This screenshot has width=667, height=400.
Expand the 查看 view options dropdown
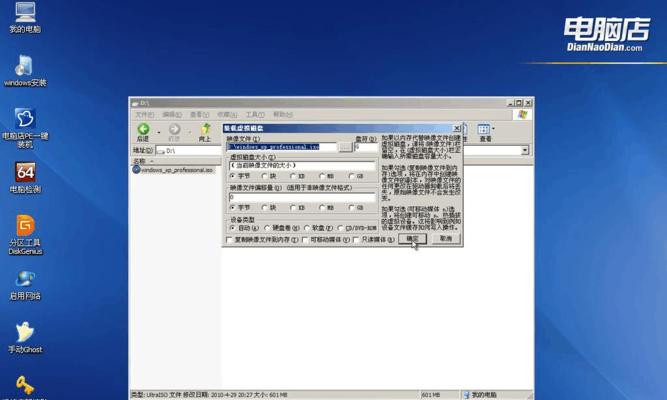(495, 130)
